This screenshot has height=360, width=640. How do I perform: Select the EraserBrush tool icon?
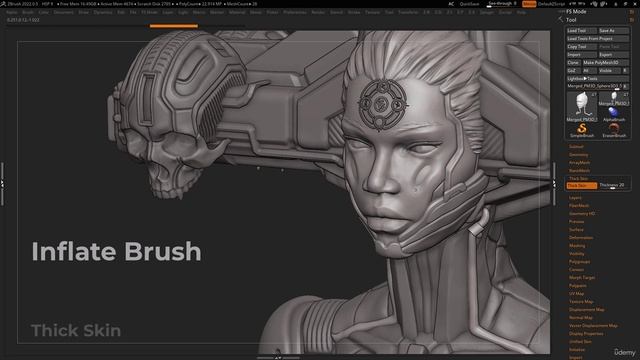click(x=614, y=129)
